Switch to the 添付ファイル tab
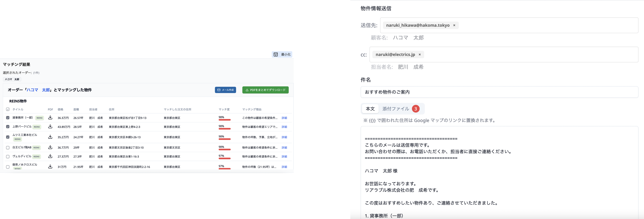The image size is (644, 219). (x=396, y=109)
